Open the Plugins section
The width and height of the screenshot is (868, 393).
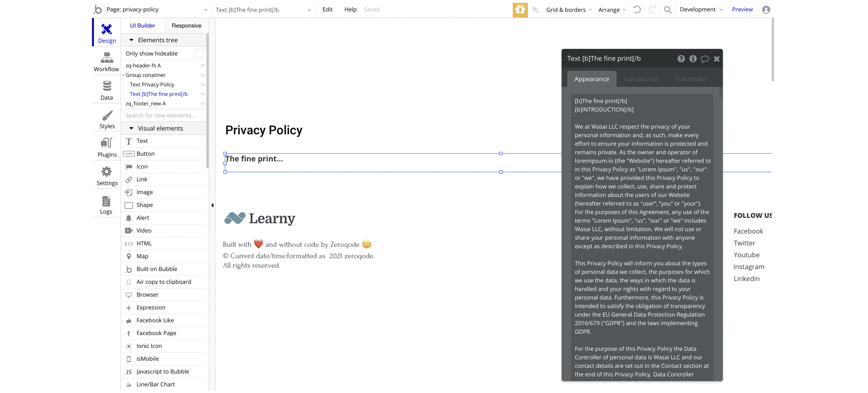(x=107, y=148)
